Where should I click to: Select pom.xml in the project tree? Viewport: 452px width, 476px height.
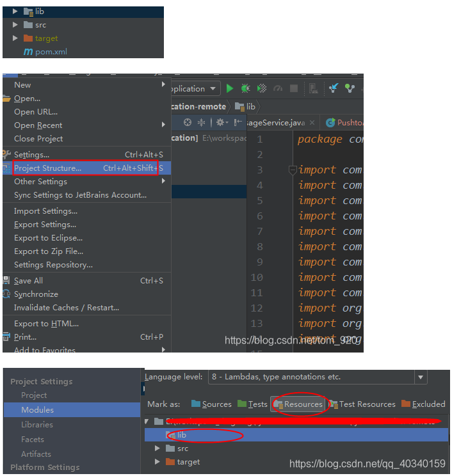pos(45,52)
